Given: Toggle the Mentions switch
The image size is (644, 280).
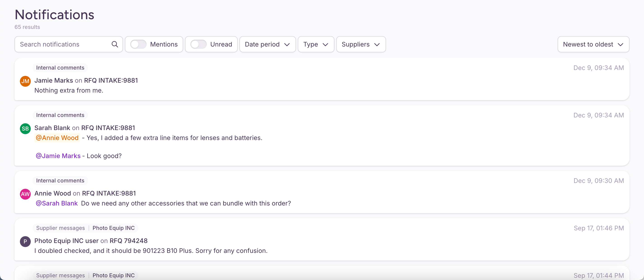Looking at the screenshot, I should pos(138,44).
